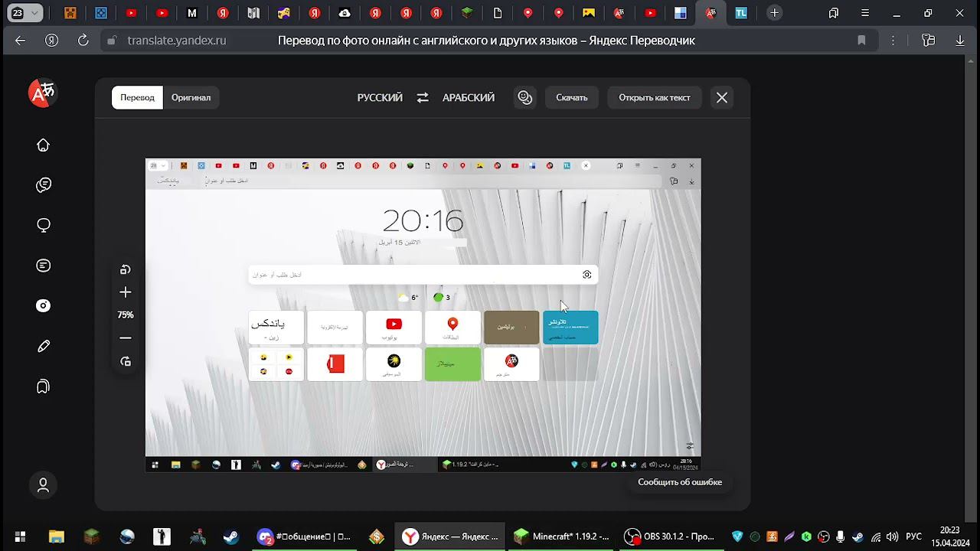
Task: Open the 75% zoom level indicator
Action: point(126,315)
